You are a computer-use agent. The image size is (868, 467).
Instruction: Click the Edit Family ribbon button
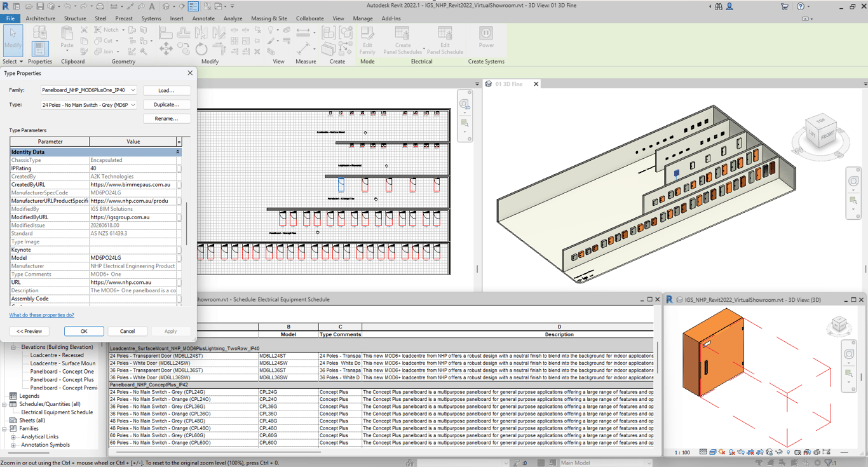click(367, 40)
